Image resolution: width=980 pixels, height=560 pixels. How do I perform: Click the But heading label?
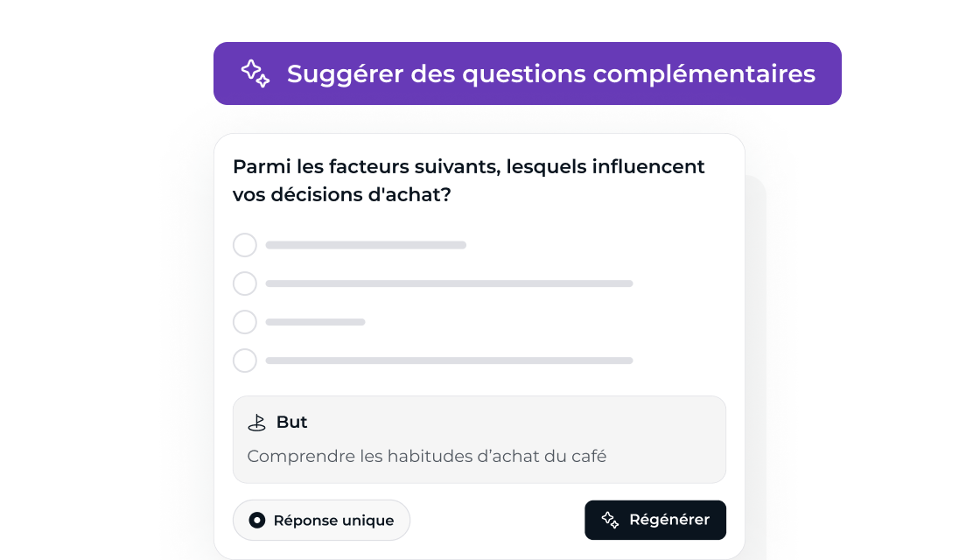(x=292, y=423)
